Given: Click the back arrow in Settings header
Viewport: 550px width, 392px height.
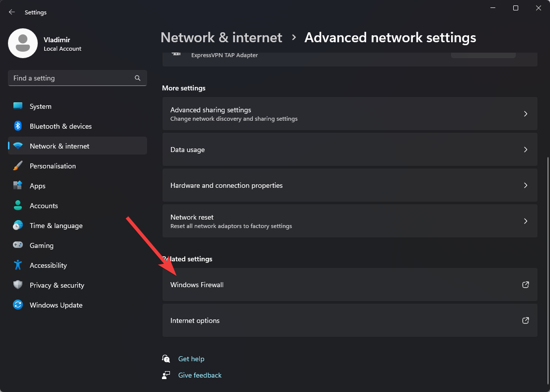Looking at the screenshot, I should [12, 12].
